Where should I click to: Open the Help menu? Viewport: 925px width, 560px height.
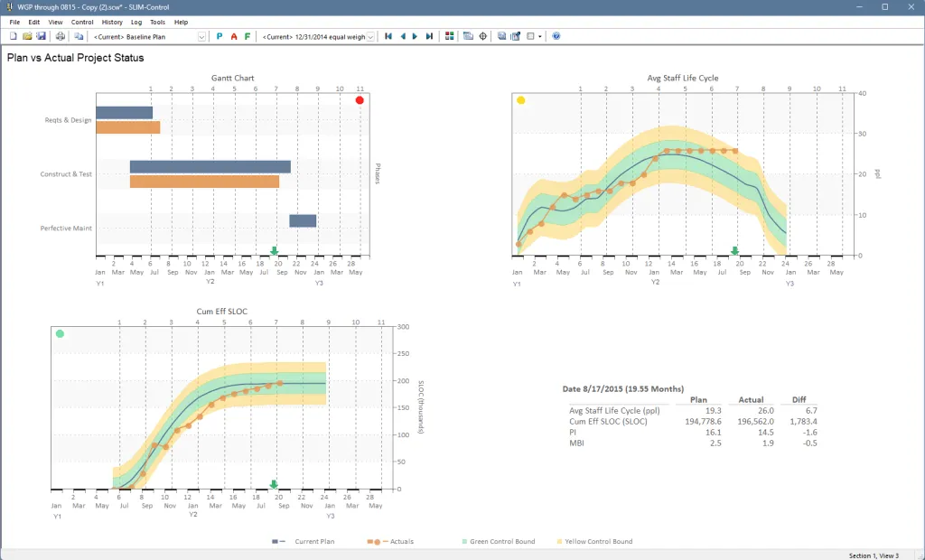pos(181,22)
